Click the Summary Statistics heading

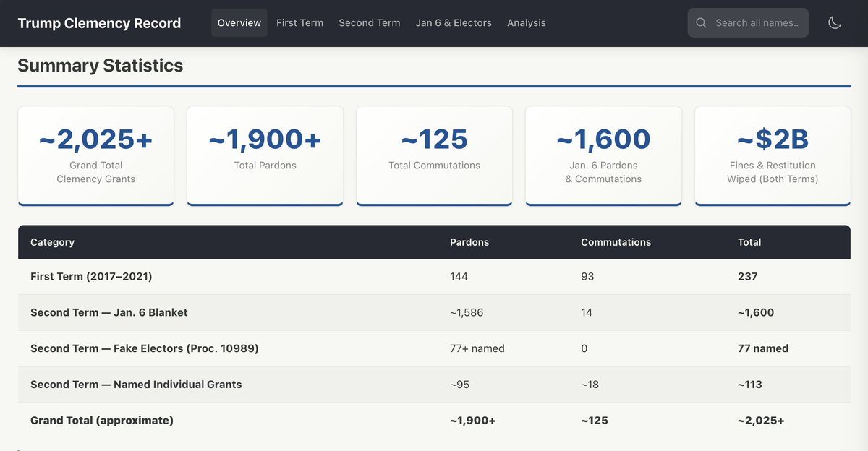[x=101, y=66]
